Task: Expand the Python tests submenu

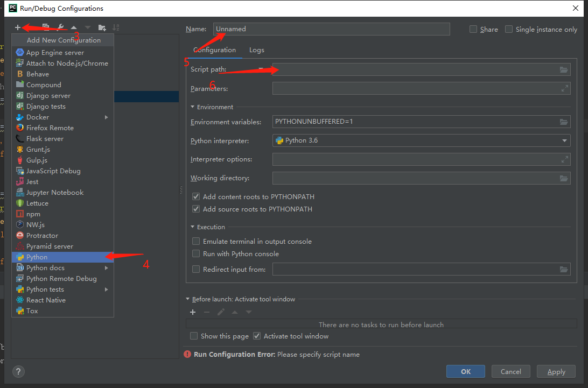Action: (107, 290)
